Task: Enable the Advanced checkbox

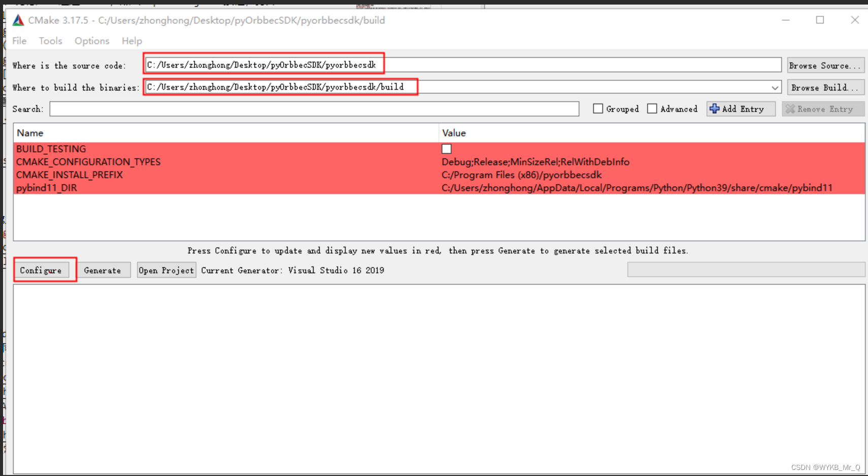Action: pyautogui.click(x=652, y=109)
